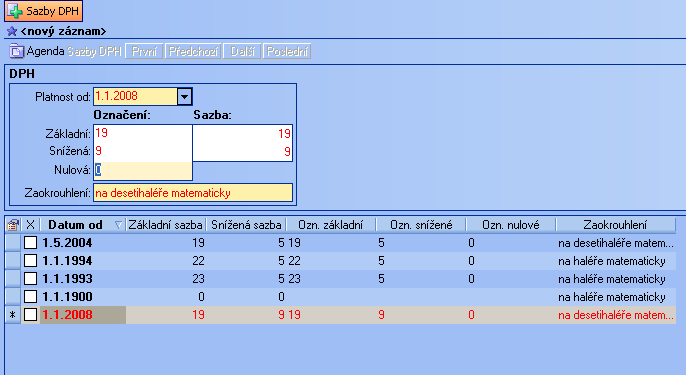Click the Ozn. nulové column header
686x375 pixels.
[x=511, y=225]
